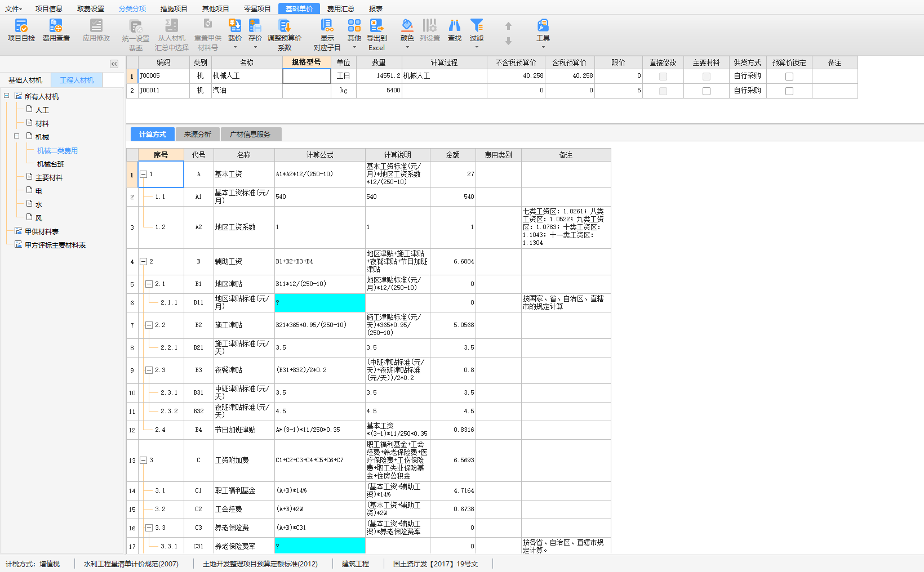Toggle 预算价锁定 checkbox for 机械人工 row
The height and width of the screenshot is (572, 924).
(789, 77)
